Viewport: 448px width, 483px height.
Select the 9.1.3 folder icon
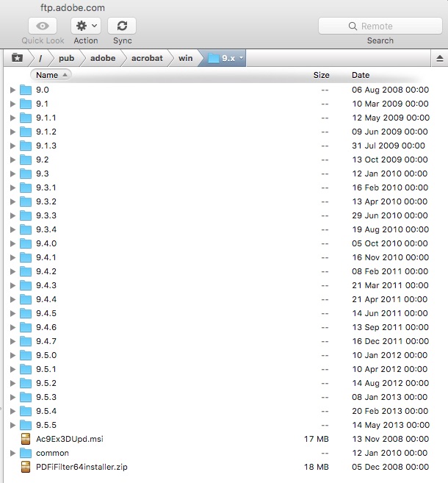(26, 146)
